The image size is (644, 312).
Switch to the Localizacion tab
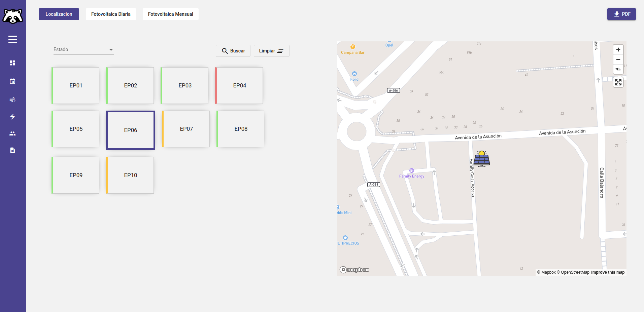click(x=59, y=14)
